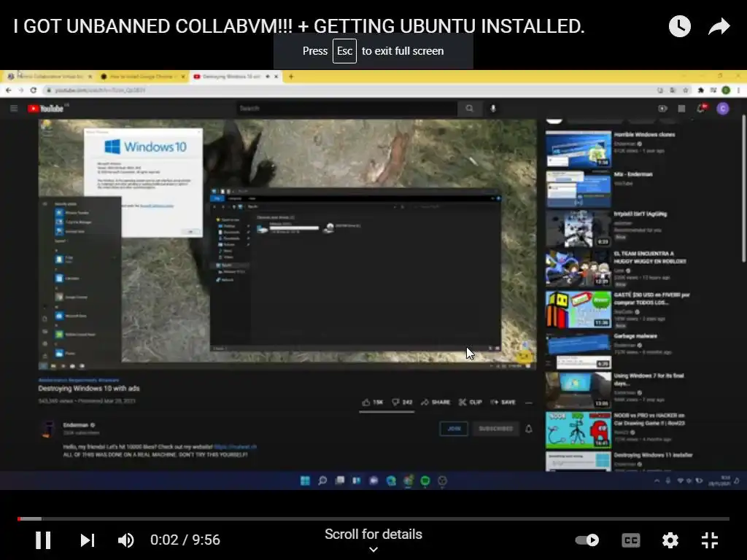Image resolution: width=747 pixels, height=560 pixels.
Task: Skip to the next video
Action: click(x=88, y=540)
